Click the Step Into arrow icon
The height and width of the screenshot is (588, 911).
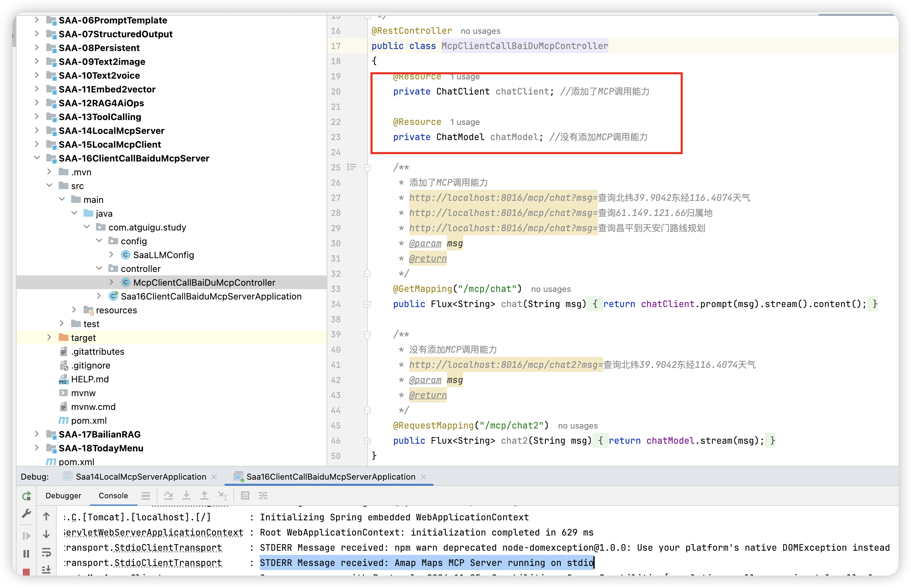(186, 496)
